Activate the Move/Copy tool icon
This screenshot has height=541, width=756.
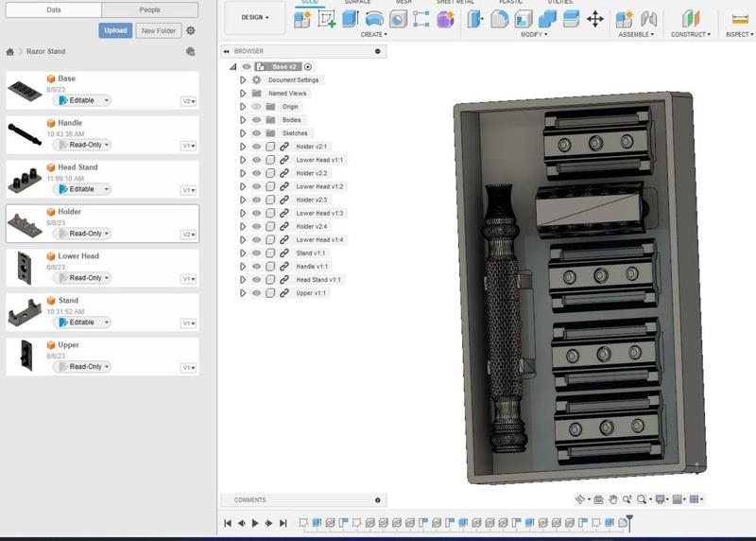595,19
